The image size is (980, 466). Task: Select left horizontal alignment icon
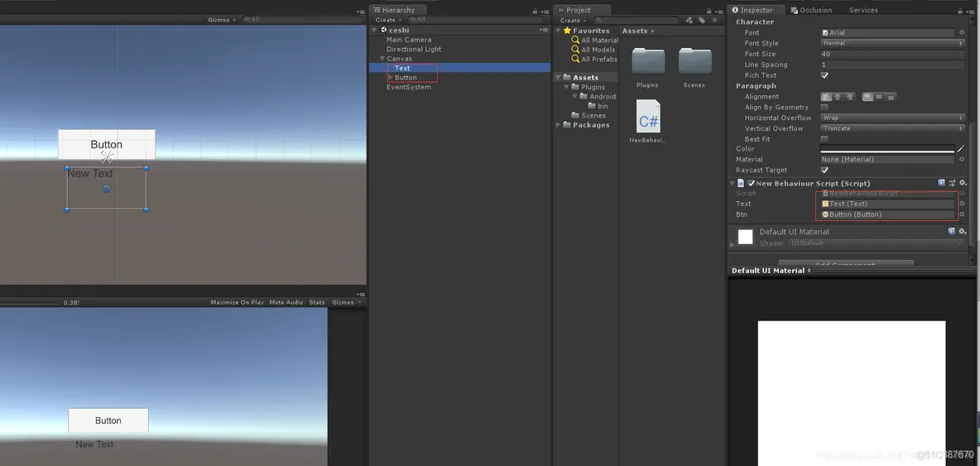826,97
